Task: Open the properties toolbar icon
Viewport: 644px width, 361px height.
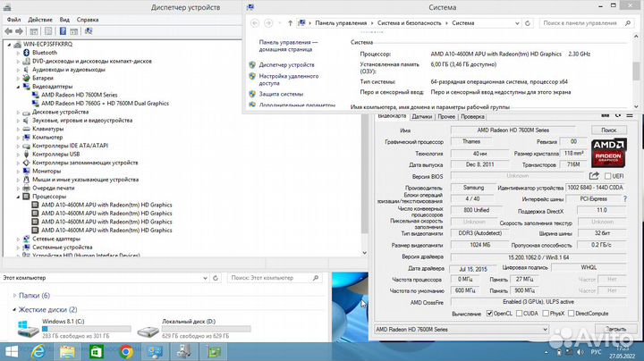Action: pyautogui.click(x=48, y=31)
